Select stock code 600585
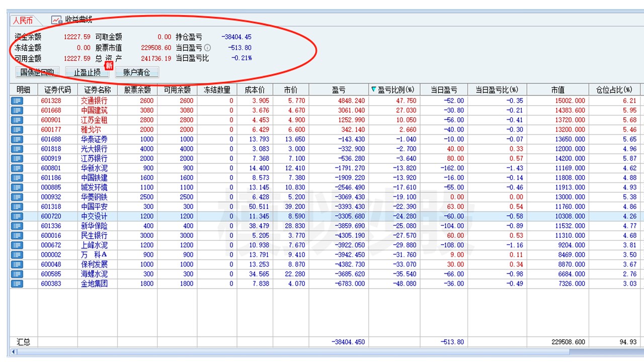 (51, 274)
